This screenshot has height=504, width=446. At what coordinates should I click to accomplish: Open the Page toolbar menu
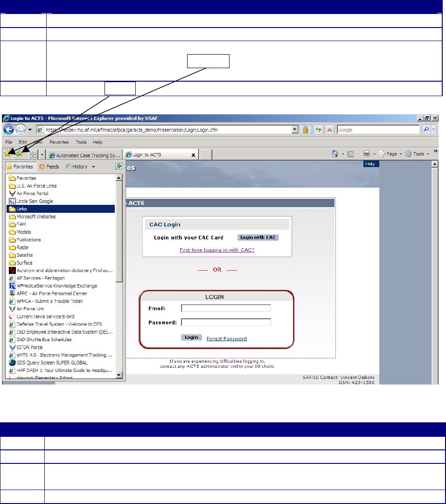point(390,154)
